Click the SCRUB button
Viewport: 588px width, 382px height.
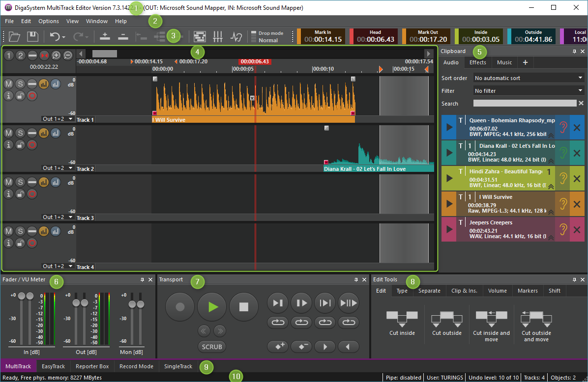coord(212,347)
